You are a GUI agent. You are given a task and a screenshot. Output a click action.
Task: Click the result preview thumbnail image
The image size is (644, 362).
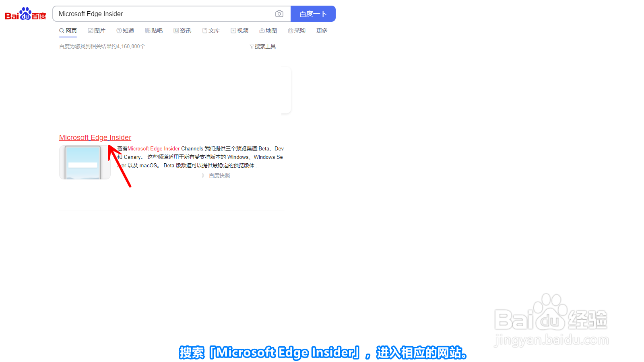click(85, 162)
